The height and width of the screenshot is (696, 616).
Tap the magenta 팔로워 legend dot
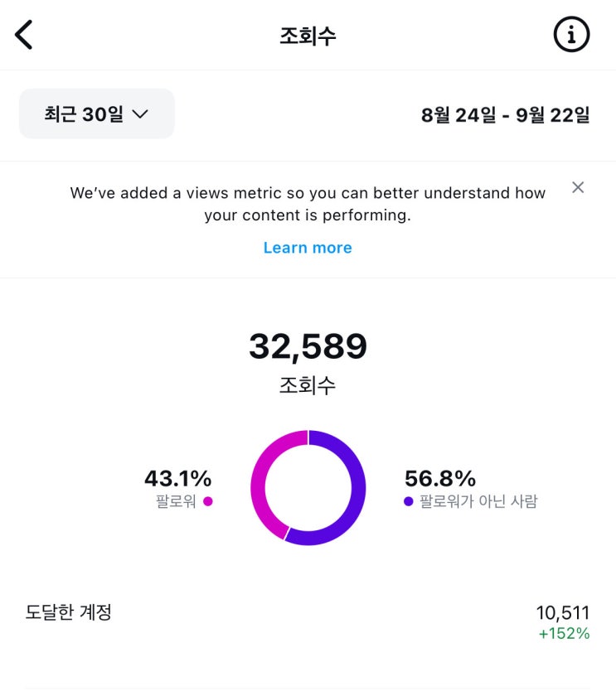click(208, 501)
